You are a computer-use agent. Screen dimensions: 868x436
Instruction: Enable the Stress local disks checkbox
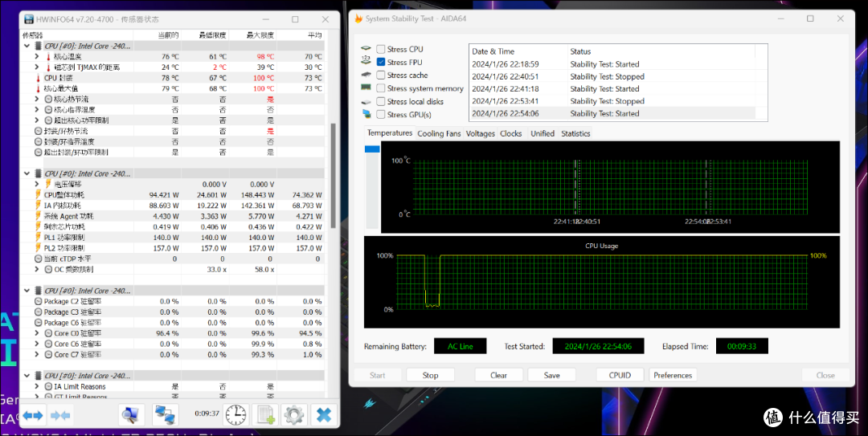pyautogui.click(x=381, y=102)
